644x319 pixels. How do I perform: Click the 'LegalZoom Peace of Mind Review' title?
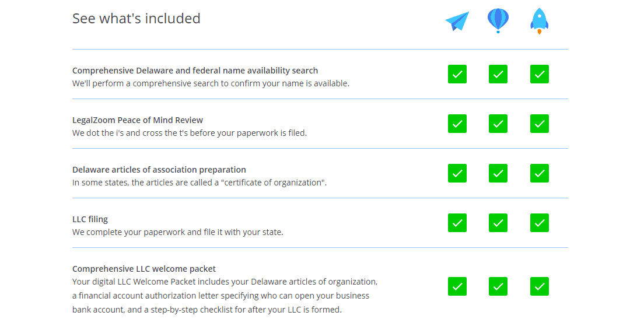pos(138,120)
